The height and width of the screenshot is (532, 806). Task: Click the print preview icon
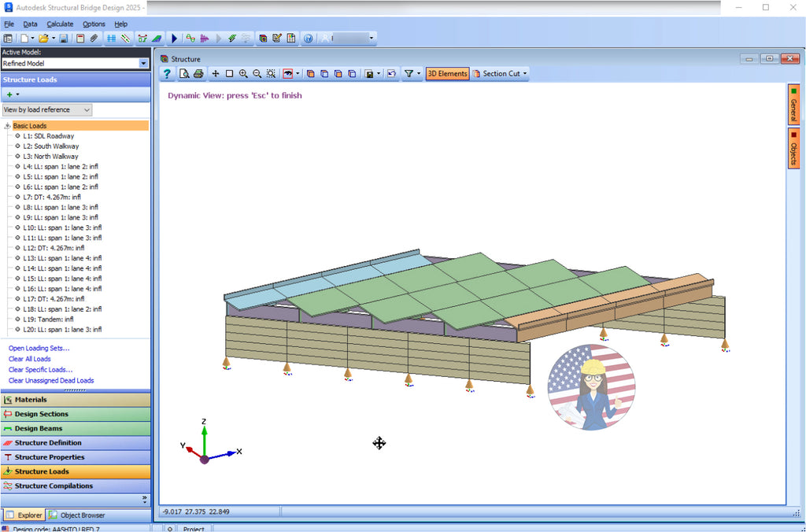pyautogui.click(x=185, y=73)
